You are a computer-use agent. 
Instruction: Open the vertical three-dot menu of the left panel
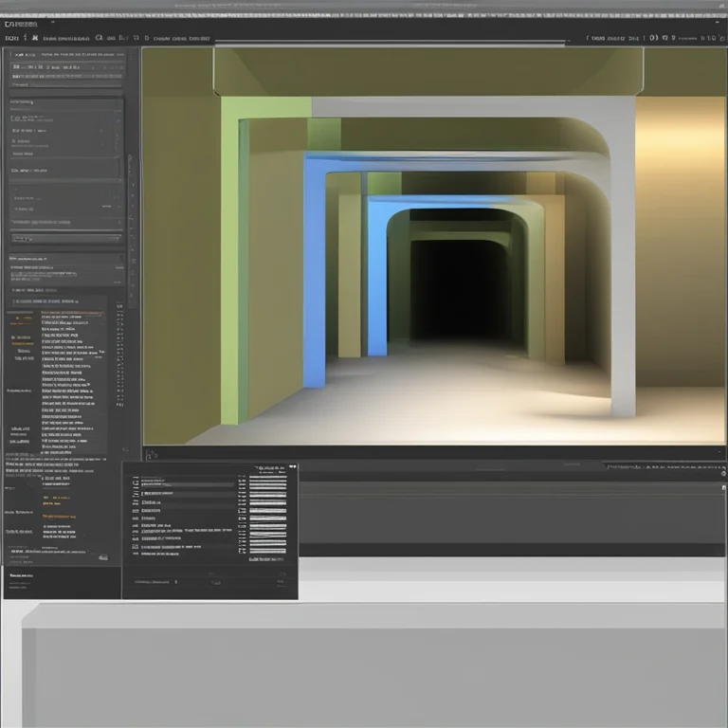(x=132, y=57)
